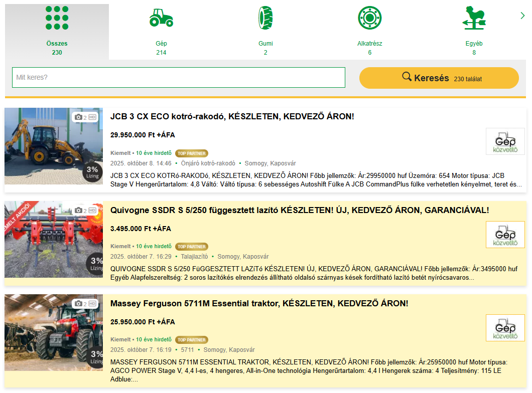Click the 3% Lízing badge on Quivogne photo

[x=95, y=263]
